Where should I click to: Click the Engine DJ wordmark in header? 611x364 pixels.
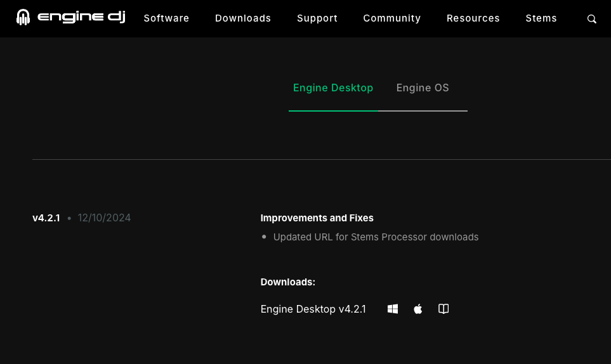click(81, 16)
